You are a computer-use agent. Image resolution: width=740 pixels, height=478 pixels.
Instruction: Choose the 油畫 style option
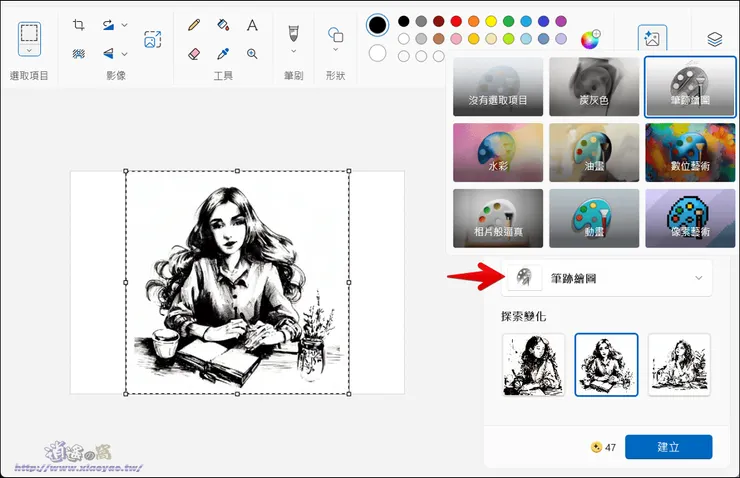point(593,152)
